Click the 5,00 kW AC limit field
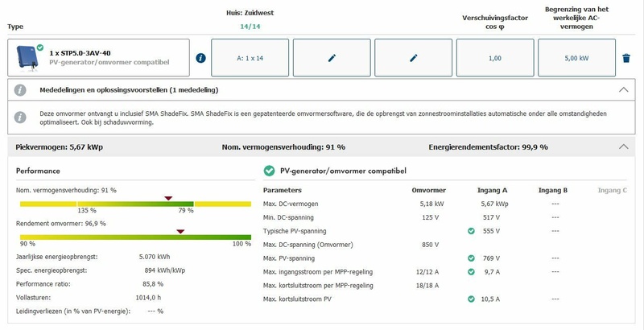Viewport: 644px width, 330px height. 576,58
